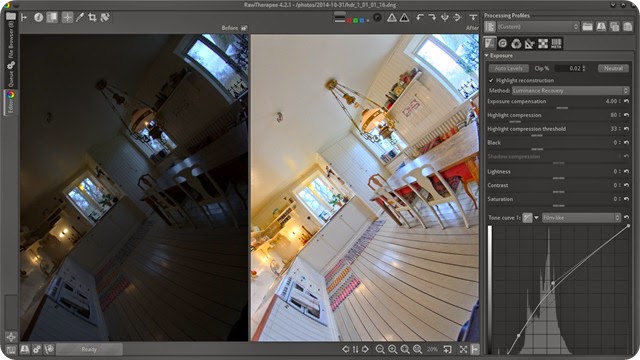Switch to the Meta tab
The image size is (640, 360).
tap(556, 43)
